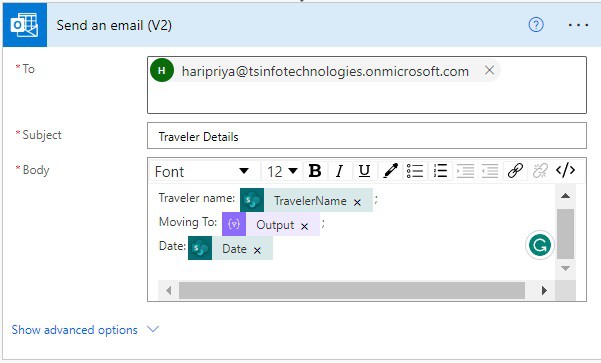Click the body vertical scrollbar thumb
This screenshot has height=363, width=601.
pyautogui.click(x=565, y=234)
